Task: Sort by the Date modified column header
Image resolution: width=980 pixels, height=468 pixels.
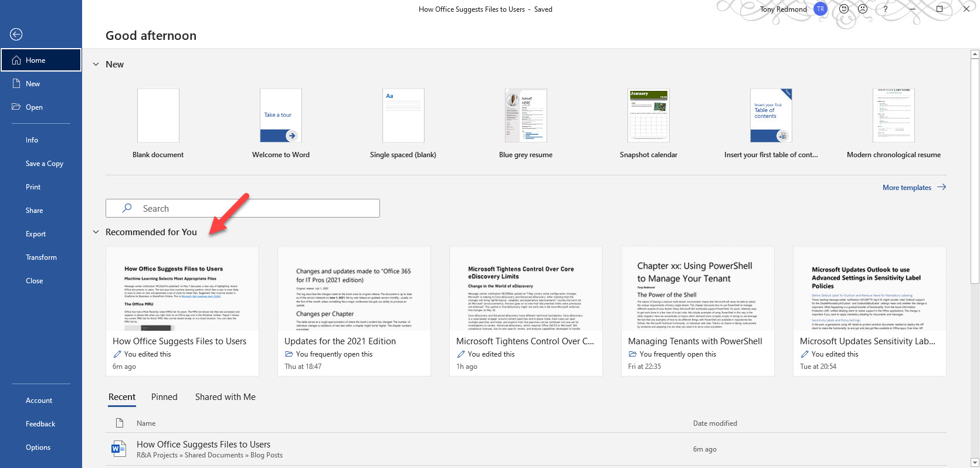Action: coord(715,423)
